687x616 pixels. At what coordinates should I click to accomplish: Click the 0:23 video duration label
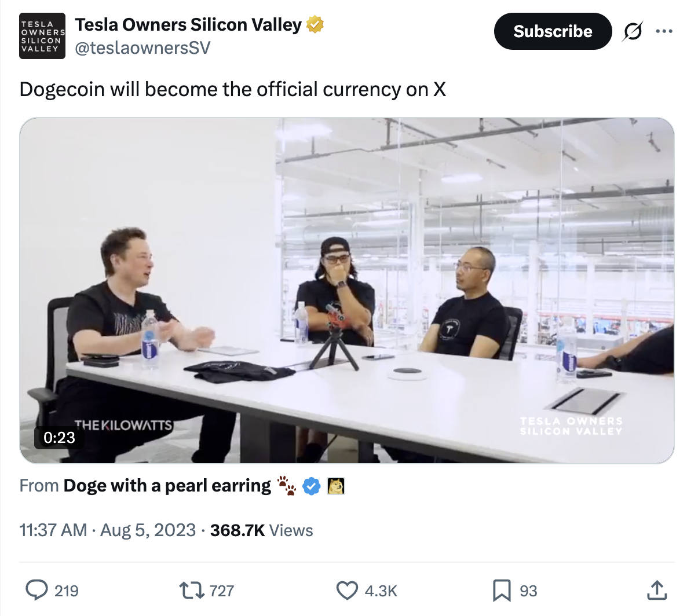[59, 437]
